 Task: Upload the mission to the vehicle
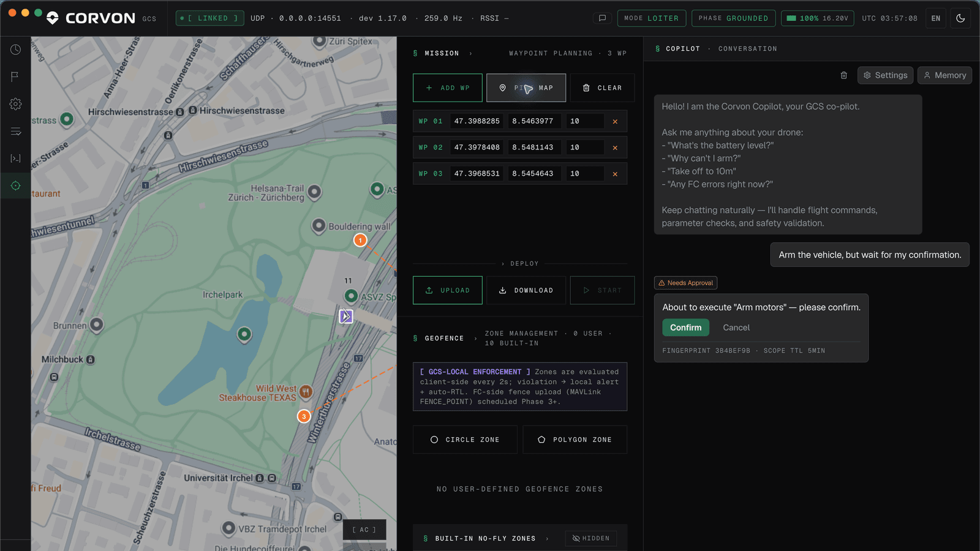tap(448, 290)
